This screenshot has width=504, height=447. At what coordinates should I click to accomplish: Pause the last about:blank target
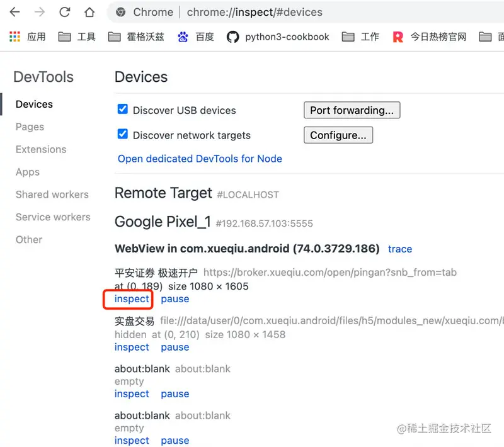(x=175, y=441)
